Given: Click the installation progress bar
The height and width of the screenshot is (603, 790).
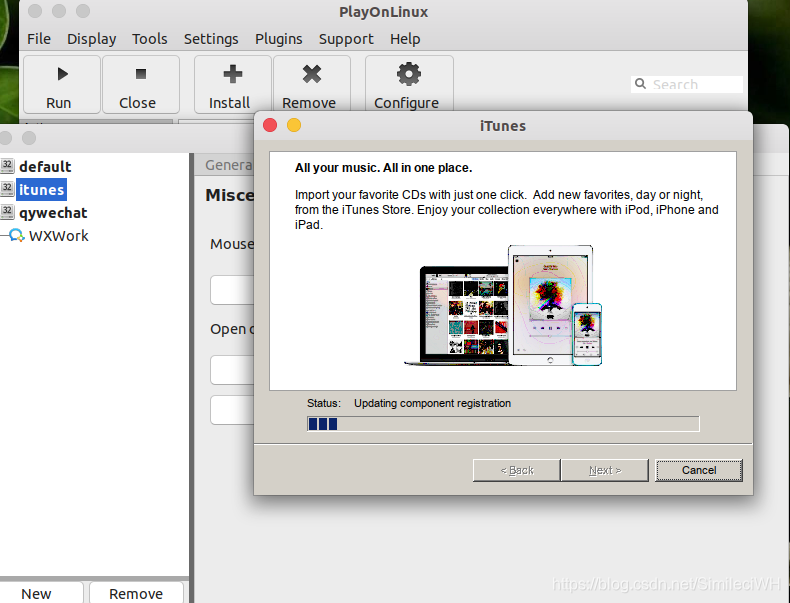Looking at the screenshot, I should (503, 424).
